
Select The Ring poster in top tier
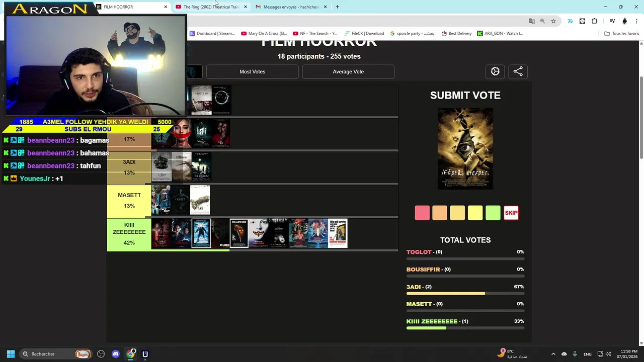221,100
